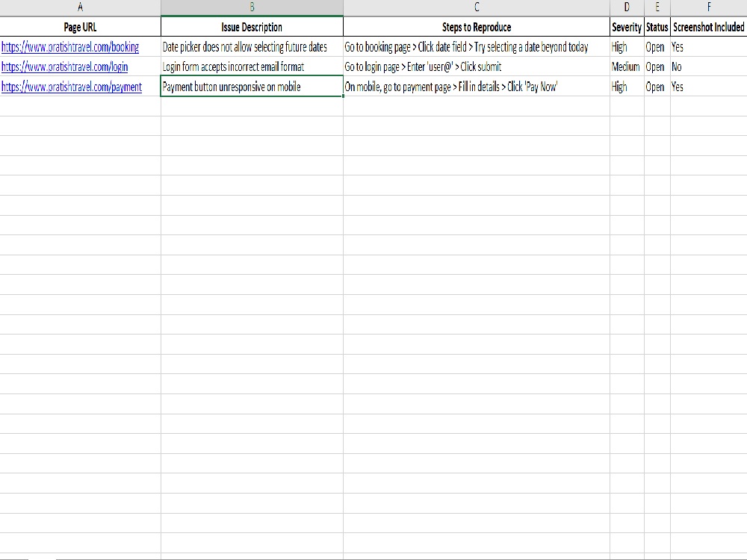Select the 'Open' status in booking row
Viewport: 747px width, 560px height.
(657, 46)
